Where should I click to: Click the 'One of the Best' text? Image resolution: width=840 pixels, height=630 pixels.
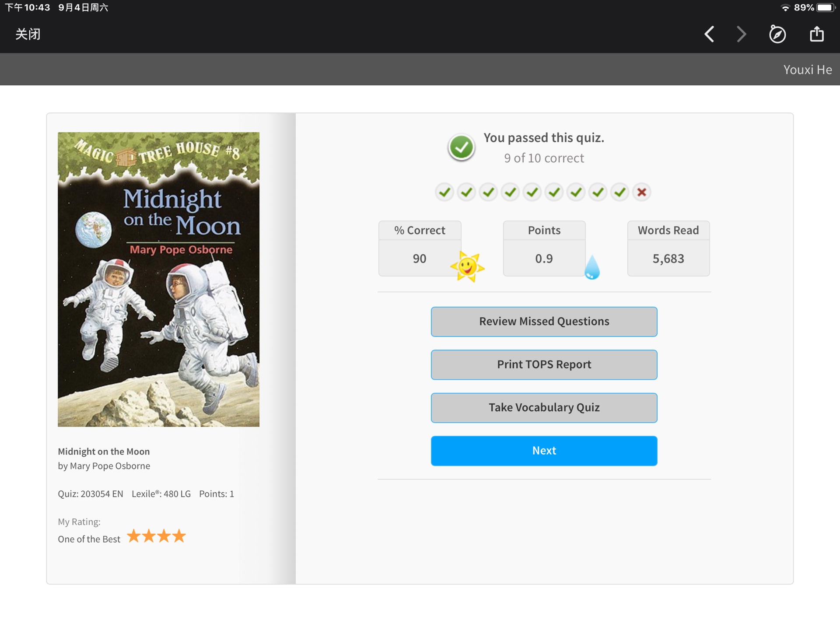89,539
